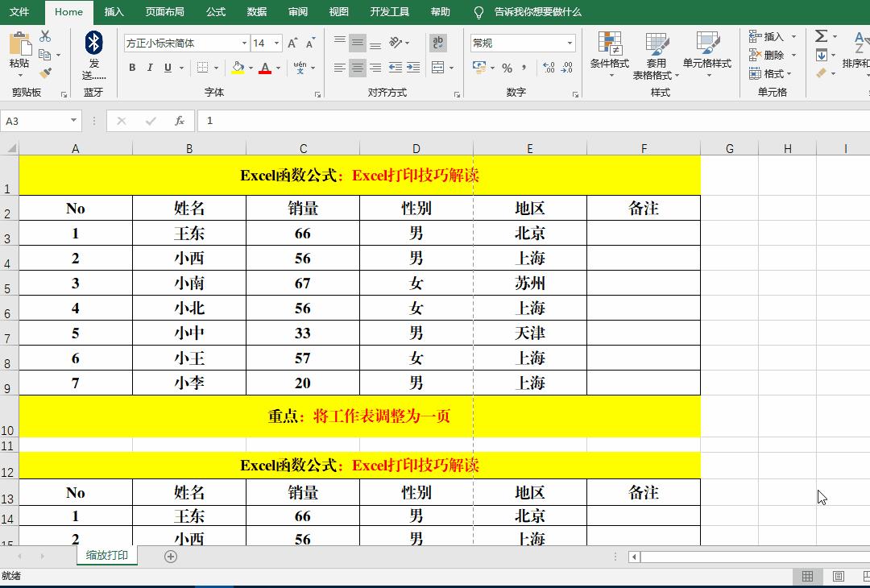Apply bold formatting with the B icon

[x=132, y=68]
